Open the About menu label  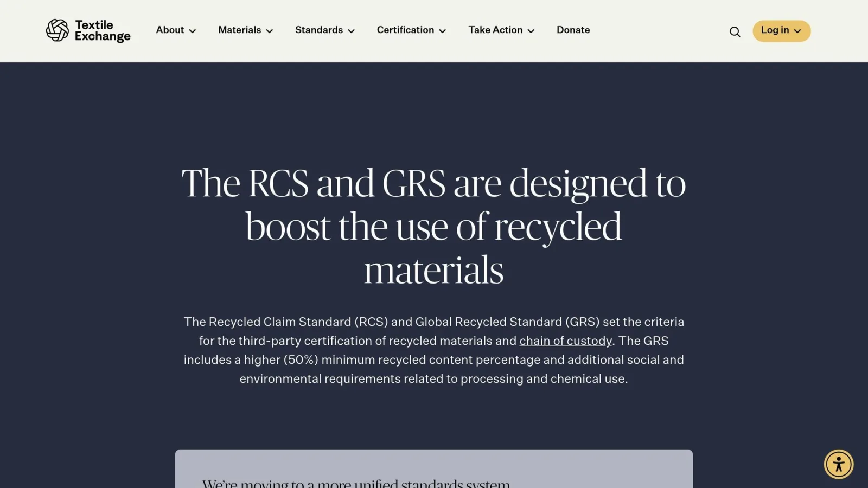(170, 30)
